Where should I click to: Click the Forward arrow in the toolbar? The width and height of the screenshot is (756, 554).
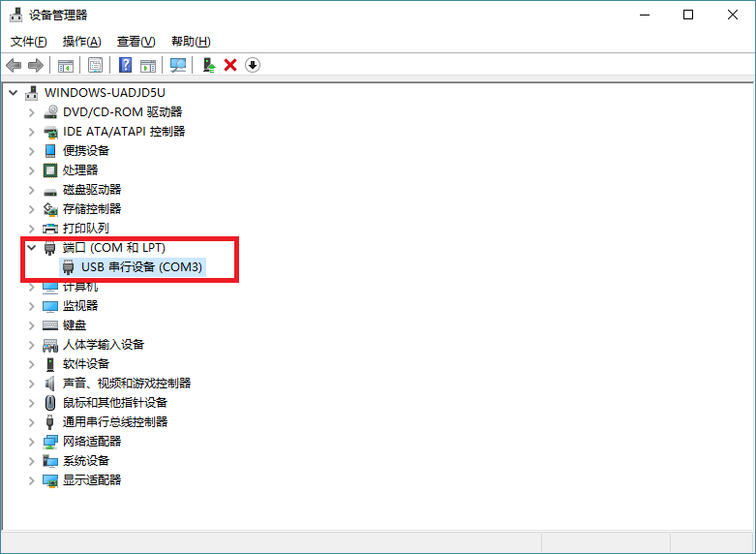[36, 65]
